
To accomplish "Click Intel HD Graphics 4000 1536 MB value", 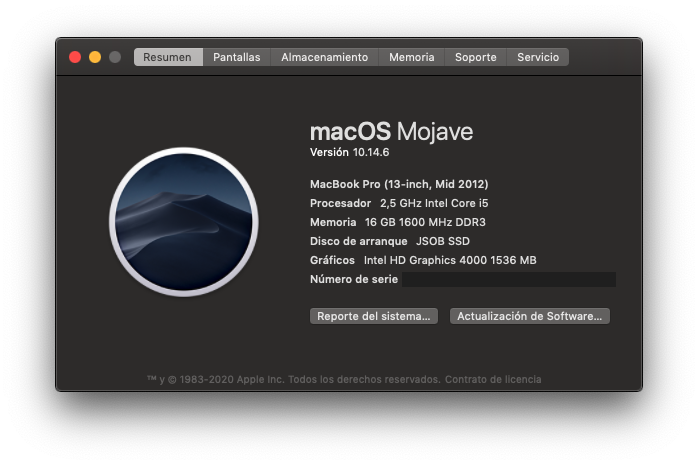I will 450,260.
